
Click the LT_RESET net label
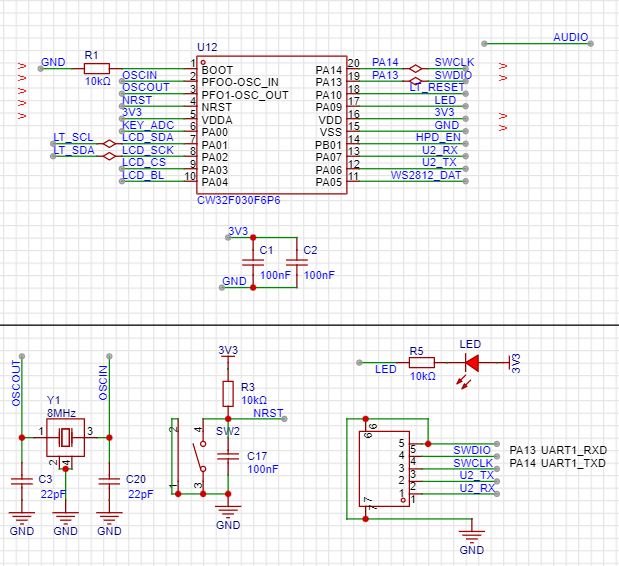point(436,88)
